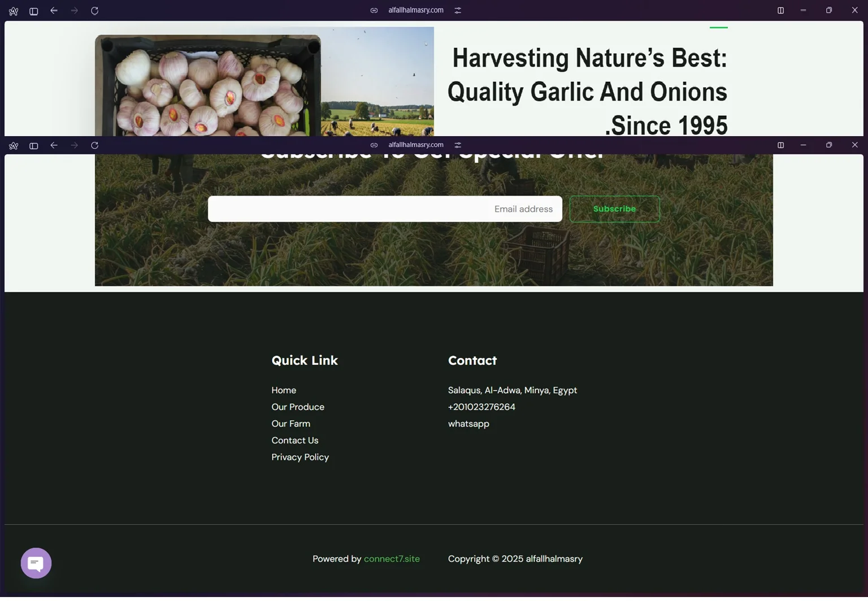Go to Our Produce footer link
This screenshot has width=868, height=601.
pyautogui.click(x=298, y=407)
